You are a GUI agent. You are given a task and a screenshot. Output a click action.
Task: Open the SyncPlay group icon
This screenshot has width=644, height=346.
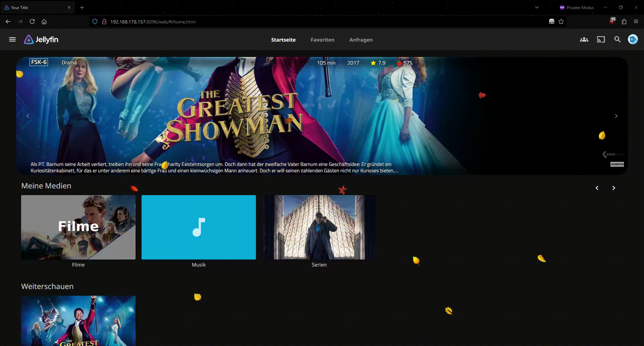584,40
